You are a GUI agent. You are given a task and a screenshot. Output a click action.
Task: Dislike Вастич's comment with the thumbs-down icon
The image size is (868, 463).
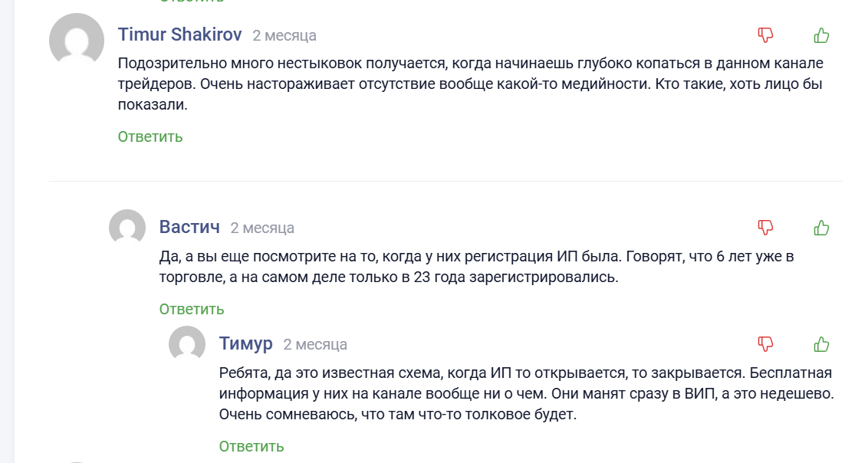(765, 227)
